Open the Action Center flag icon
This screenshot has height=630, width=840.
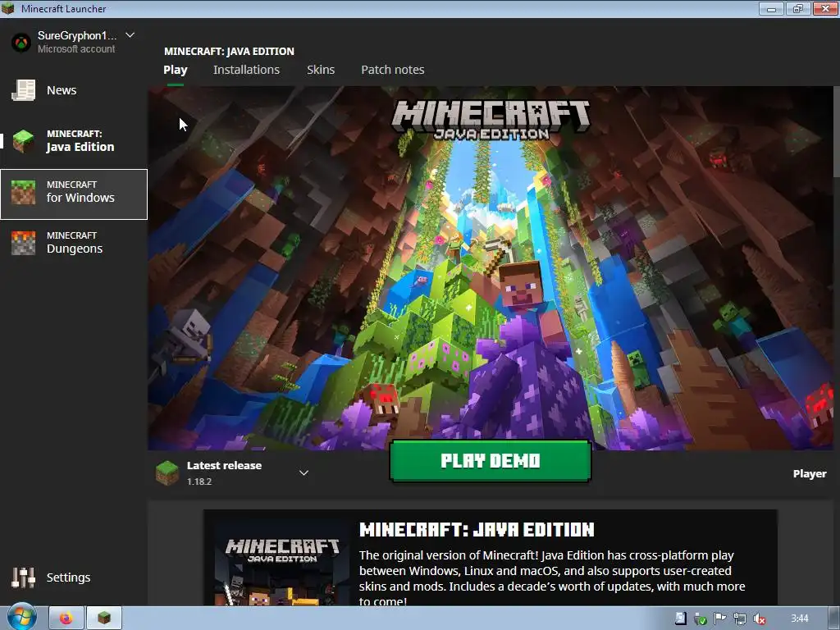click(720, 619)
